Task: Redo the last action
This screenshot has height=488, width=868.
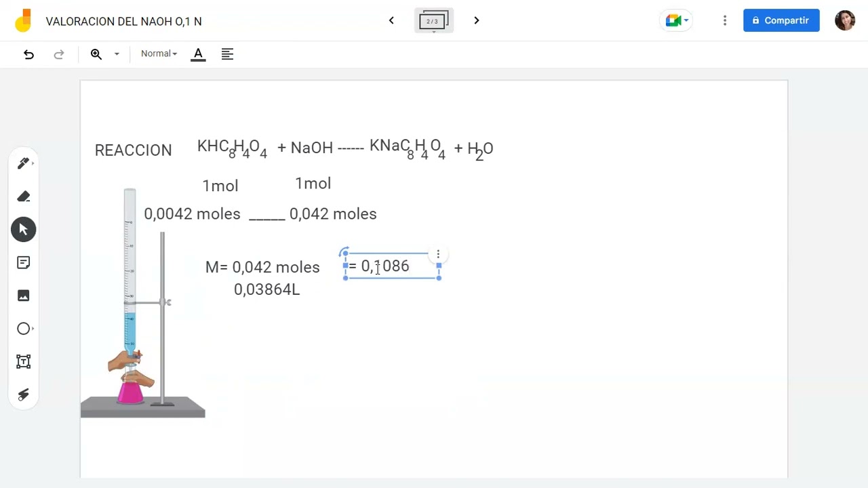Action: pyautogui.click(x=59, y=54)
